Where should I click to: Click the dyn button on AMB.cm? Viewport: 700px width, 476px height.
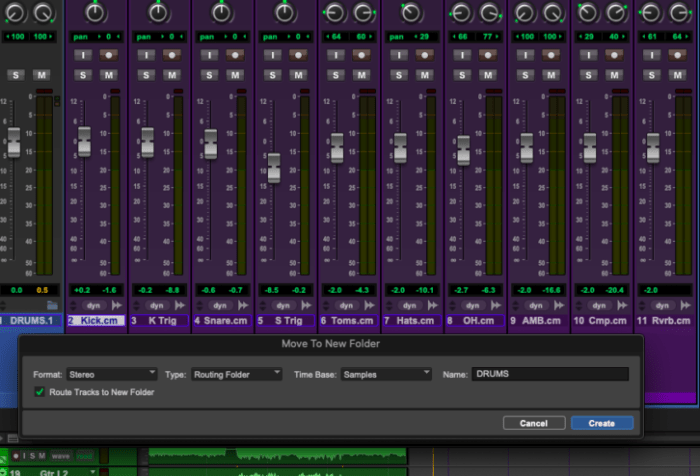536,305
